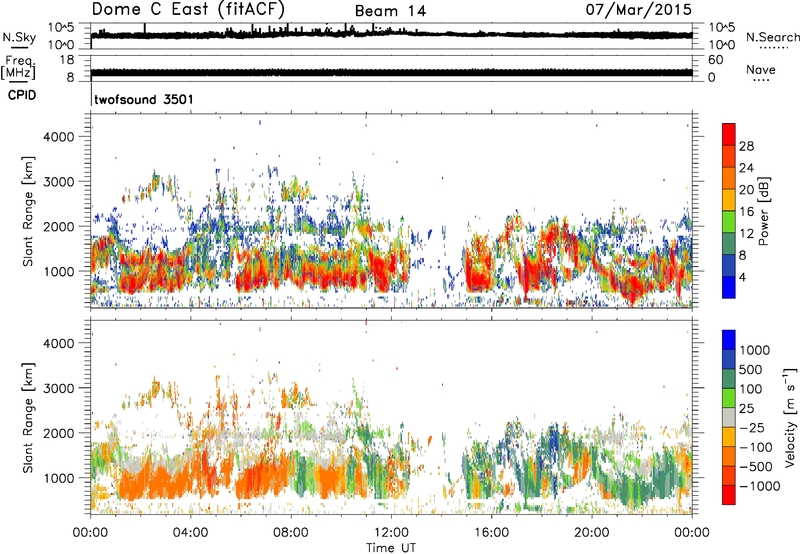Click the "Freq. [MHz]" axis label
Viewport: 800px width, 554px height.
click(x=18, y=67)
